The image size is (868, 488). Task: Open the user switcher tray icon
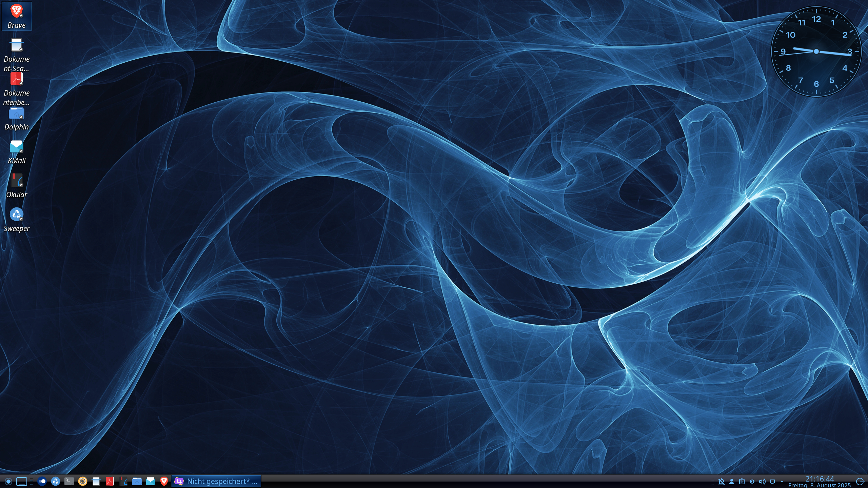click(x=732, y=482)
